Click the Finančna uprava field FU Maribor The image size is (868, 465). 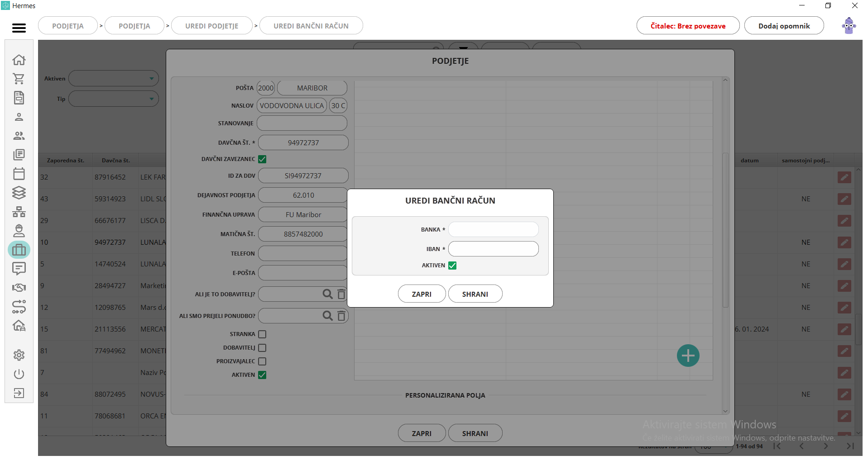[x=303, y=214]
